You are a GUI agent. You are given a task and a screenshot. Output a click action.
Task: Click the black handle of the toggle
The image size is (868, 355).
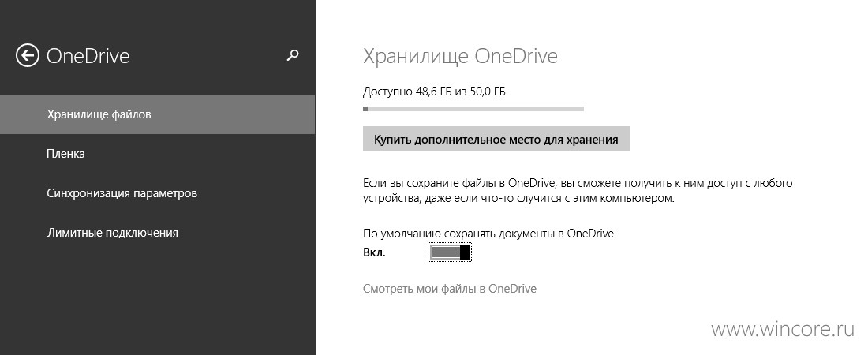pos(465,252)
